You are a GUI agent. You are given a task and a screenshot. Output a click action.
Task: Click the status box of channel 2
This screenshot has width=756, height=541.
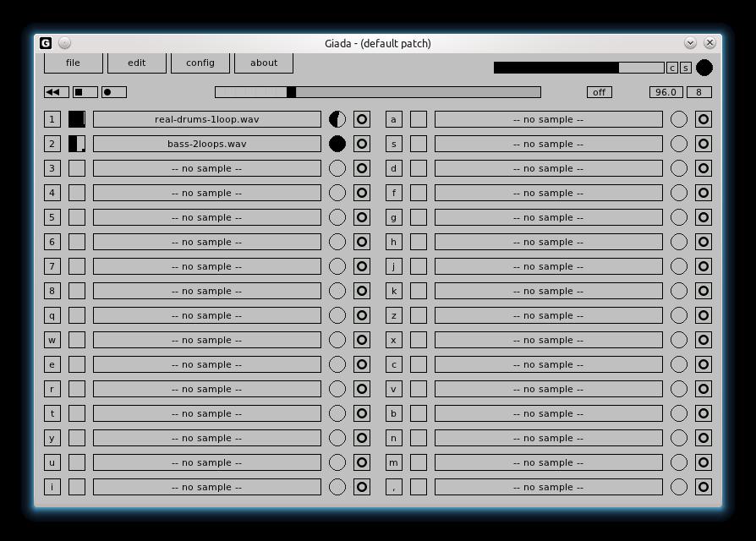(x=77, y=144)
